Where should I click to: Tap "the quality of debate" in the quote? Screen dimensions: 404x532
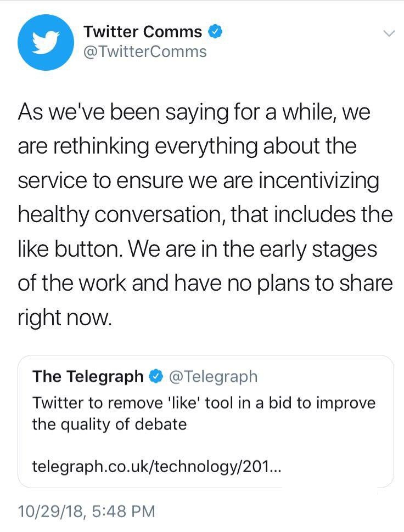(x=110, y=424)
